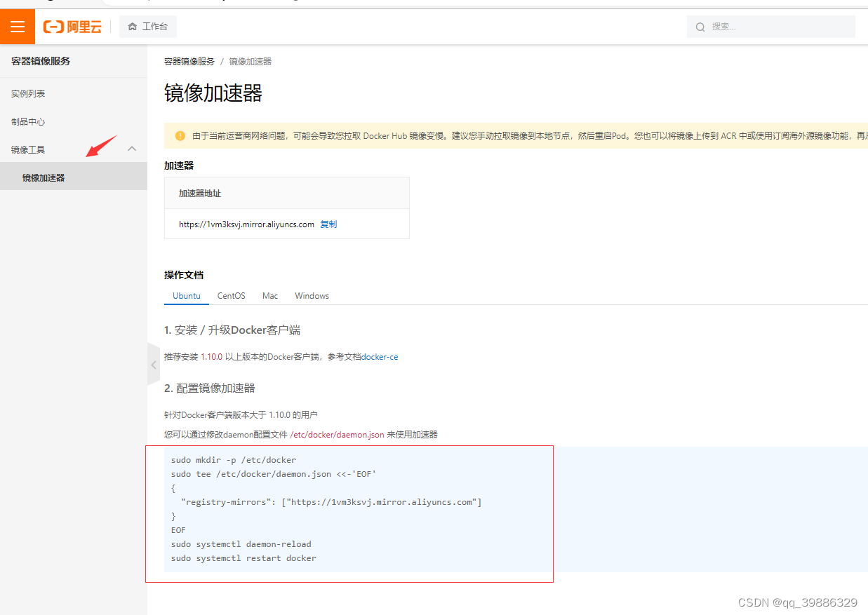868x615 pixels.
Task: Switch to the Ubuntu tab
Action: point(187,296)
